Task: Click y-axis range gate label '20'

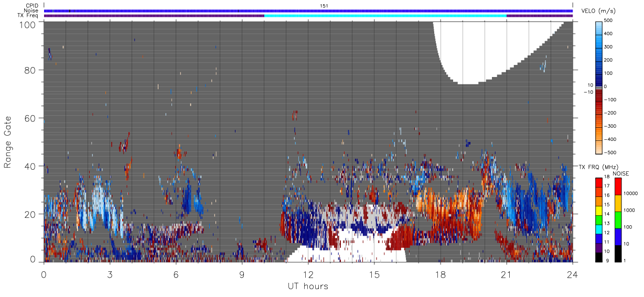Action: 30,214
